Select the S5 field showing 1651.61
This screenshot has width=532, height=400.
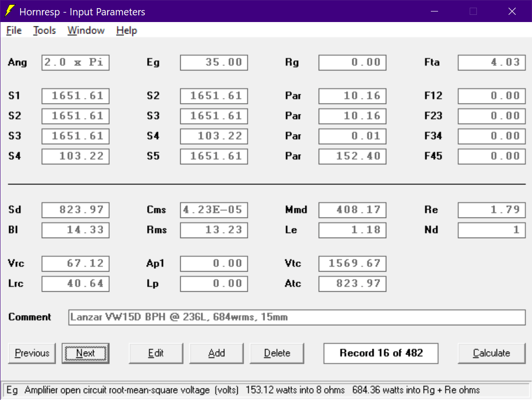click(214, 156)
